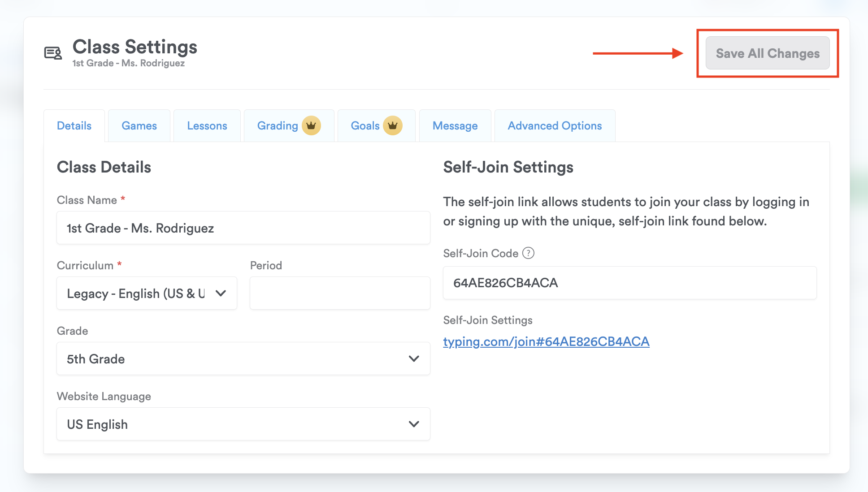Viewport: 868px width, 492px height.
Task: Click the crown icon on Grading tab
Action: pos(311,125)
